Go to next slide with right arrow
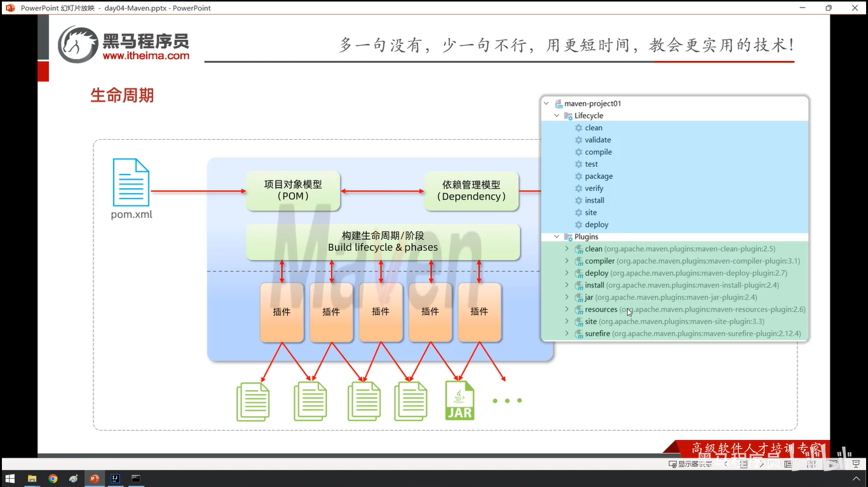868x487 pixels. click(762, 464)
